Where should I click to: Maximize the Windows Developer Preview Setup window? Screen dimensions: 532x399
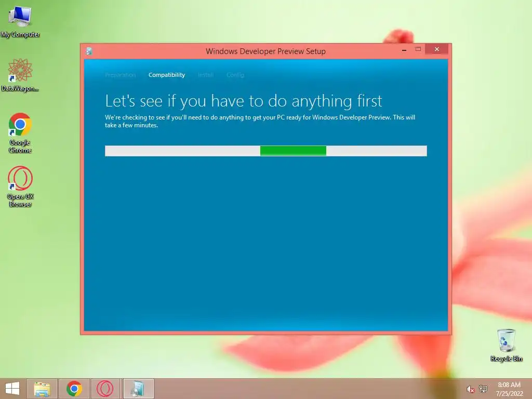418,49
